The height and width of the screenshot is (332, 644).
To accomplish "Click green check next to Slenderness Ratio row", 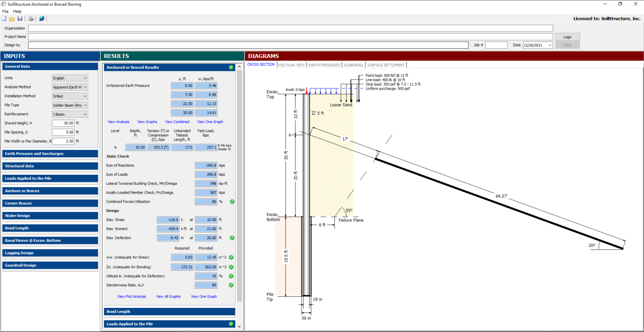I will (231, 285).
